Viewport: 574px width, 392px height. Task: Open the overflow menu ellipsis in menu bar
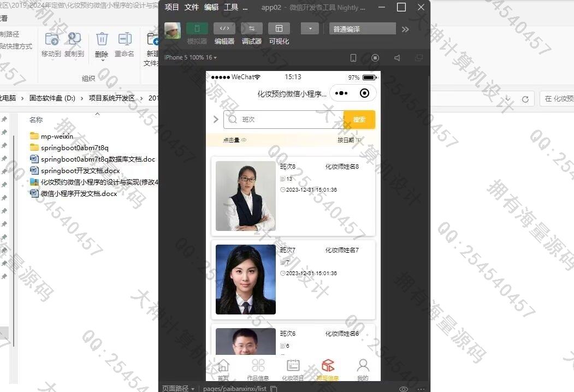tap(245, 8)
